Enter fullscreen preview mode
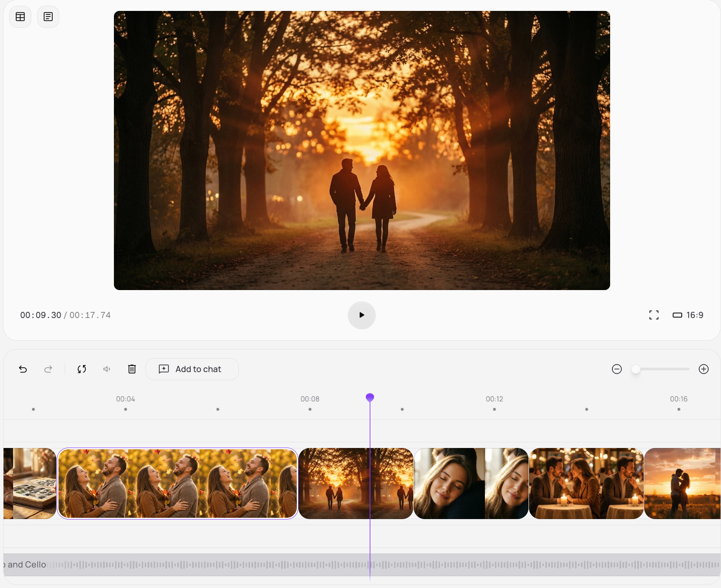 point(654,315)
